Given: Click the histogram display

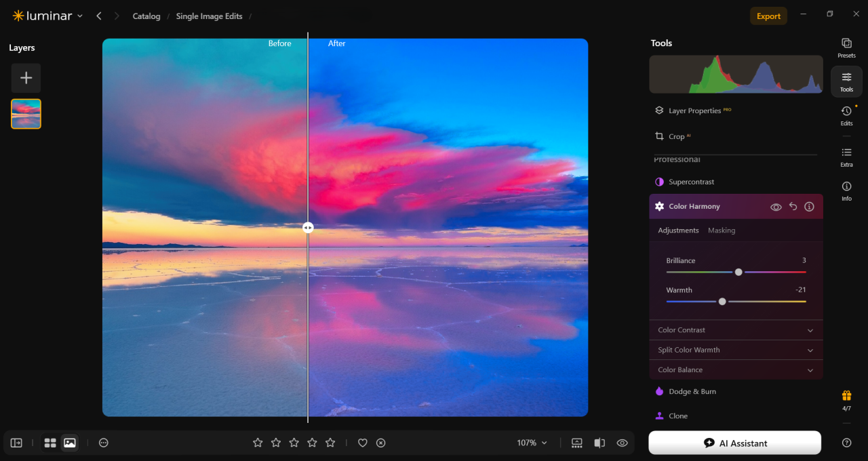Looking at the screenshot, I should [736, 75].
